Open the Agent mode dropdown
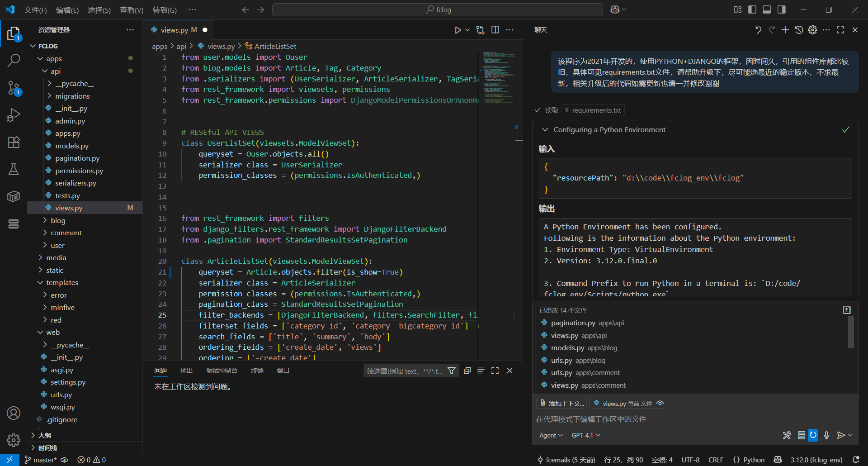The width and height of the screenshot is (868, 466). point(551,435)
